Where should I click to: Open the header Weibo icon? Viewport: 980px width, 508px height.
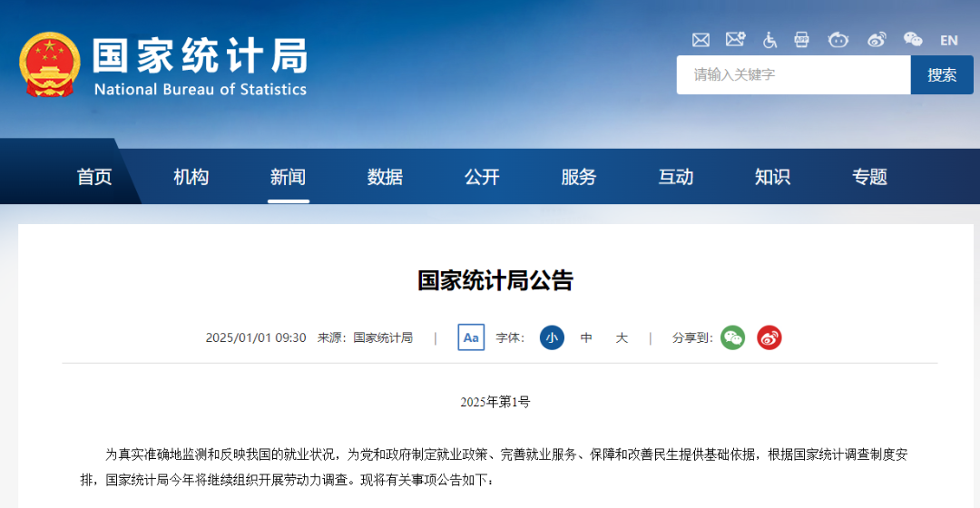click(876, 40)
